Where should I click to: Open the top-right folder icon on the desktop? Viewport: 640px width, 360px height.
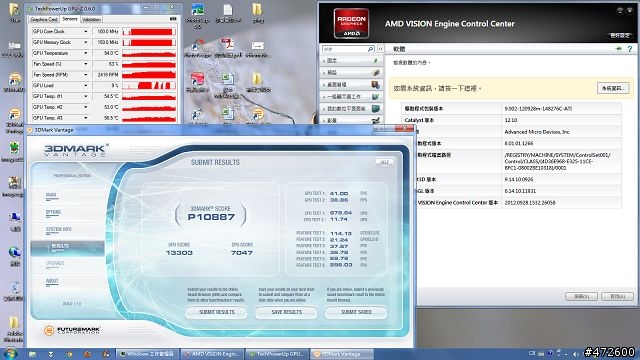pyautogui.click(x=258, y=13)
